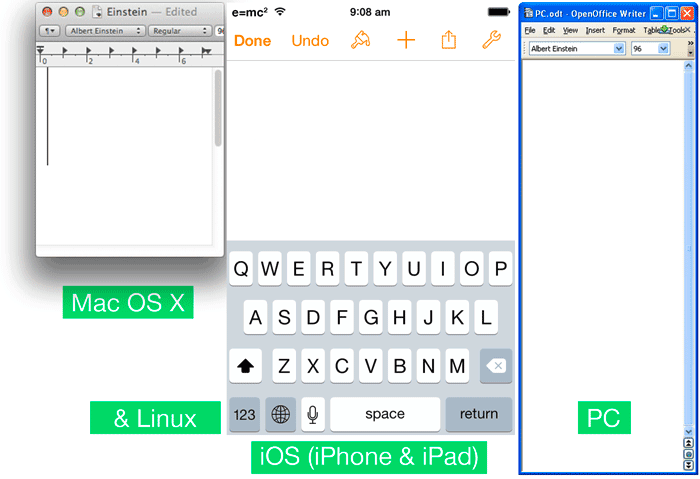Tap the L key on iOS keyboard

coord(486,317)
